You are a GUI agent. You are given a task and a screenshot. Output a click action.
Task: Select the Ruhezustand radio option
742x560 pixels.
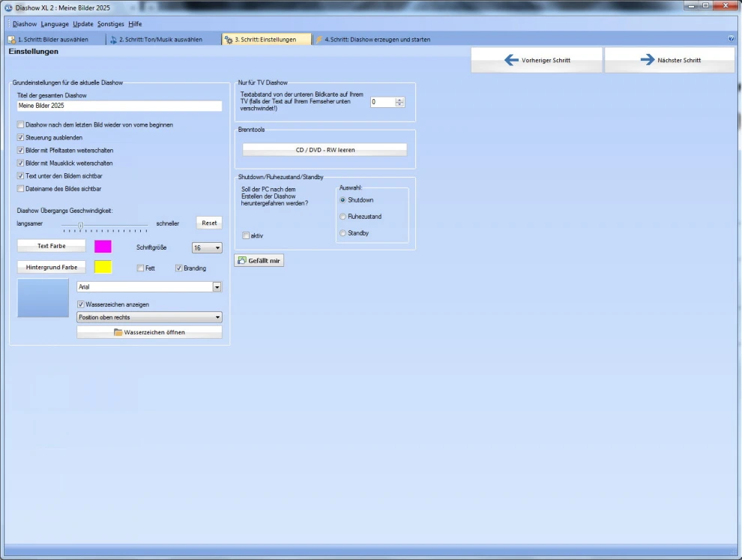[343, 217]
